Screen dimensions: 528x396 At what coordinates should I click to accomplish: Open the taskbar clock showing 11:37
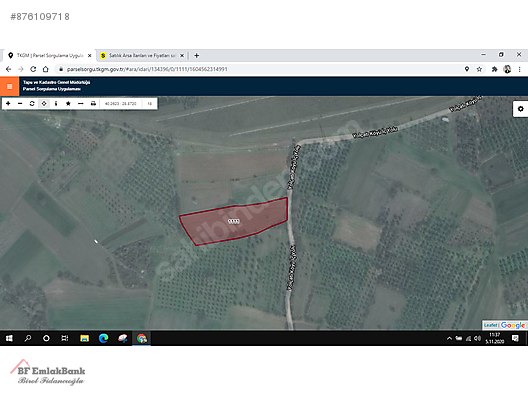coord(494,338)
